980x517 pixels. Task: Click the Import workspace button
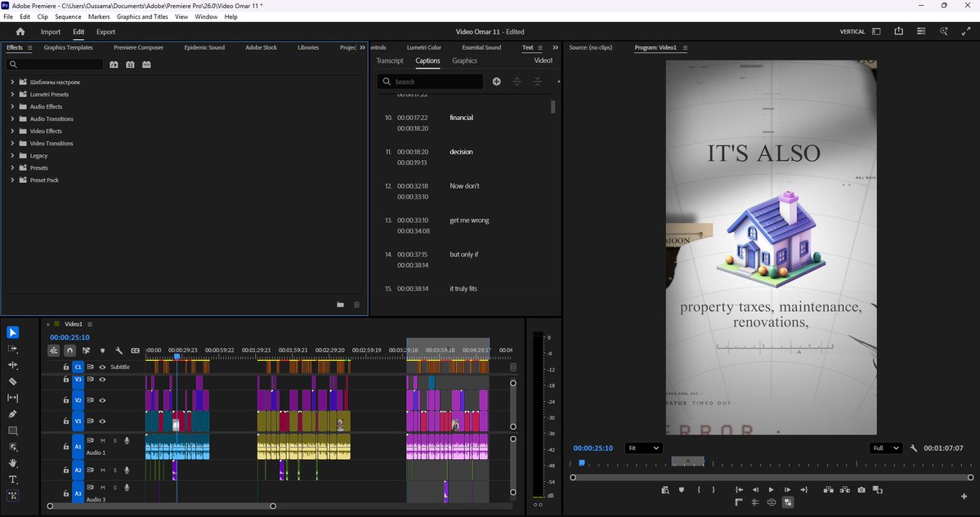51,32
